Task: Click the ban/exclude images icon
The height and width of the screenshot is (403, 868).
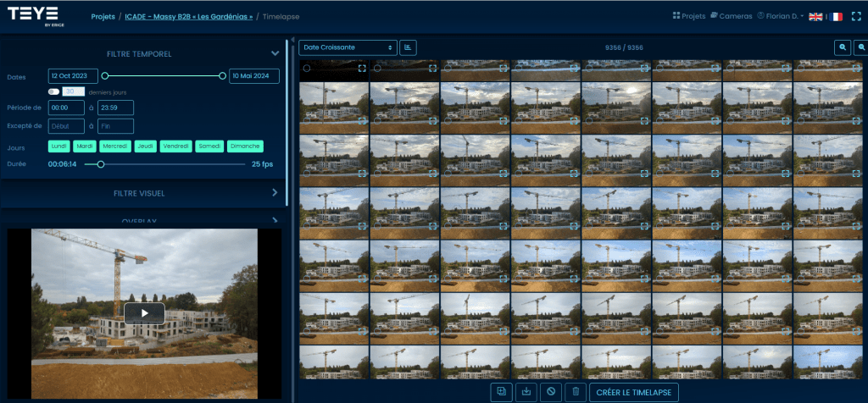Action: coord(551,391)
